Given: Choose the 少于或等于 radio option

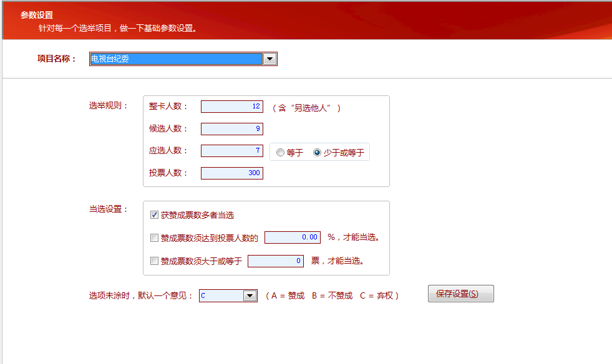Looking at the screenshot, I should point(317,153).
